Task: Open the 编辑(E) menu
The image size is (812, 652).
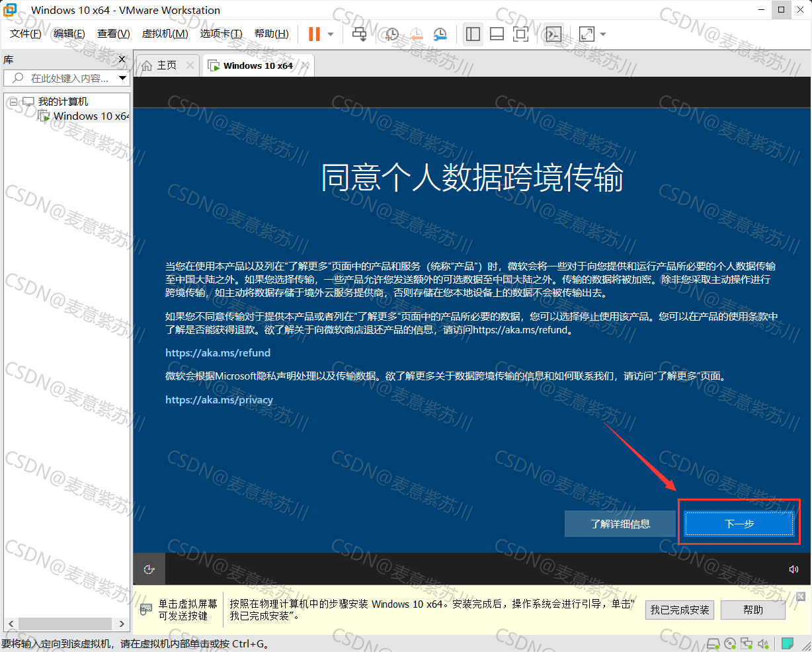Action: [69, 34]
